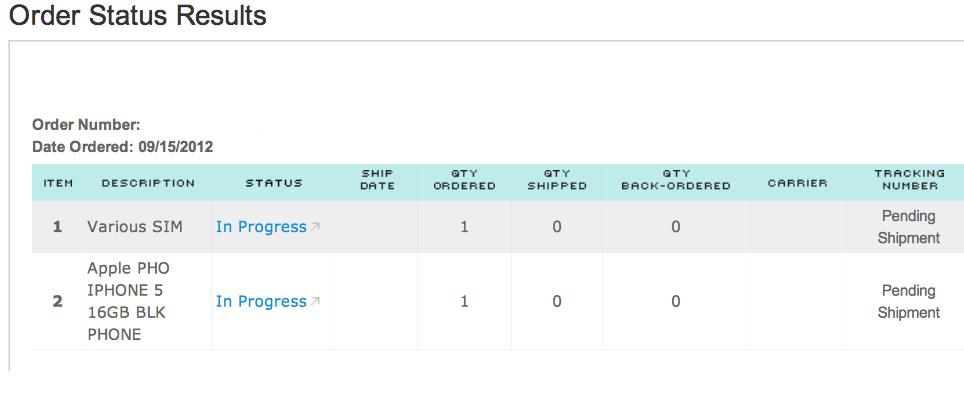Select the DESCRIPTION column header
Viewport: 964px width, 401px height.
148,183
